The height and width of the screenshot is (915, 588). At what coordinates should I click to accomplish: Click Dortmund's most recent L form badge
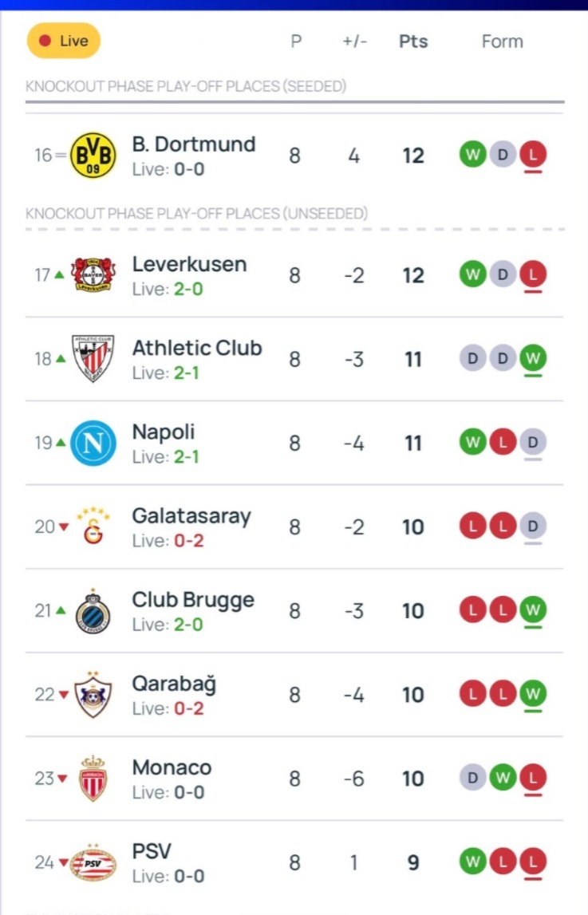coord(533,155)
